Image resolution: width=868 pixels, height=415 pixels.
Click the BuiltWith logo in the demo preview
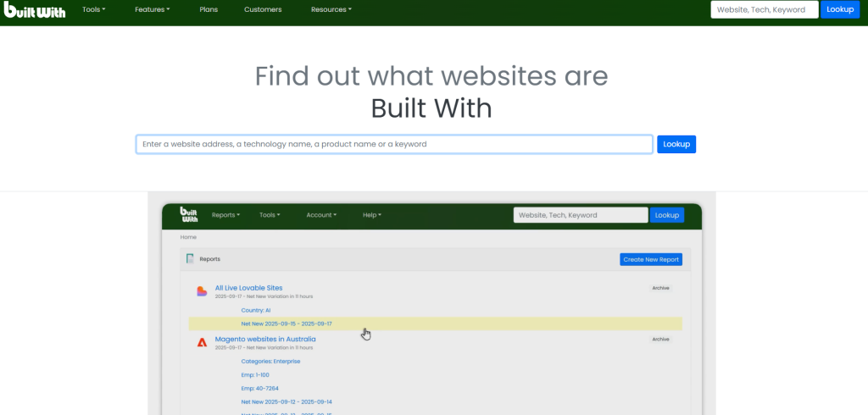point(189,214)
